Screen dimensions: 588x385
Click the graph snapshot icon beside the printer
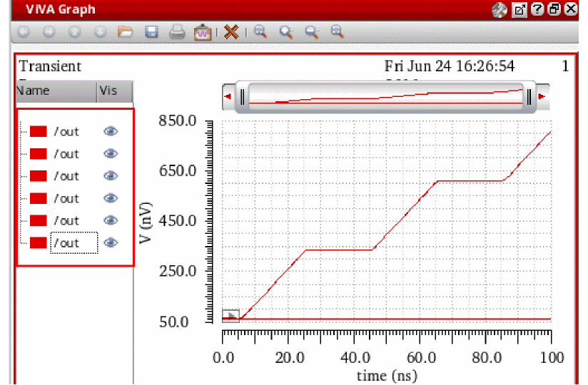(203, 32)
